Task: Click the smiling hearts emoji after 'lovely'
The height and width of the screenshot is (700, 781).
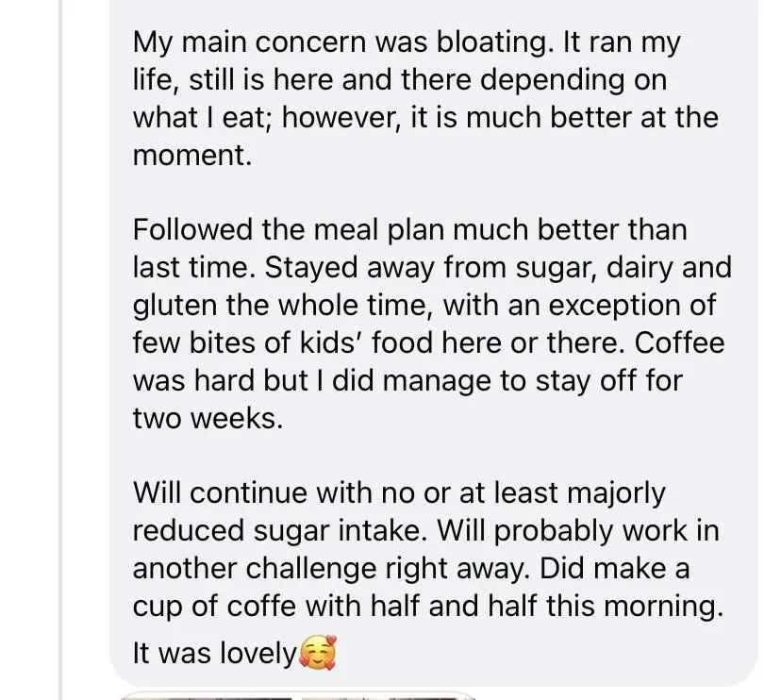Action: coord(317,653)
